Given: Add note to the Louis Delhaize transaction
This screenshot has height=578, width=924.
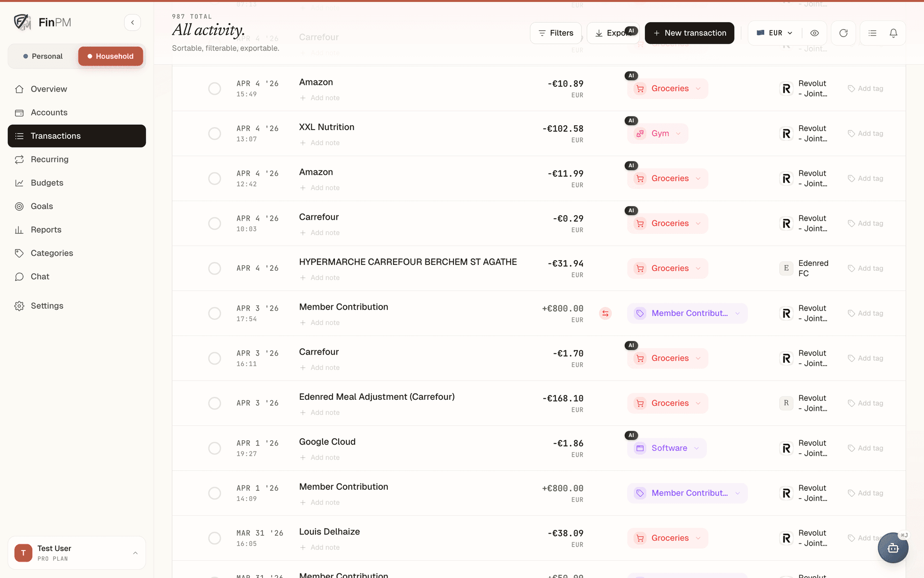Looking at the screenshot, I should (320, 548).
